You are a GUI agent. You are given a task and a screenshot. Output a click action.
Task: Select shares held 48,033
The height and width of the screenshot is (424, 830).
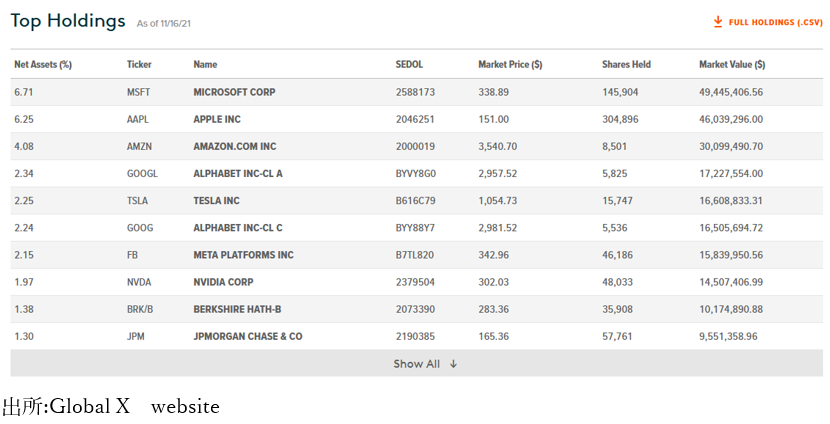[618, 282]
